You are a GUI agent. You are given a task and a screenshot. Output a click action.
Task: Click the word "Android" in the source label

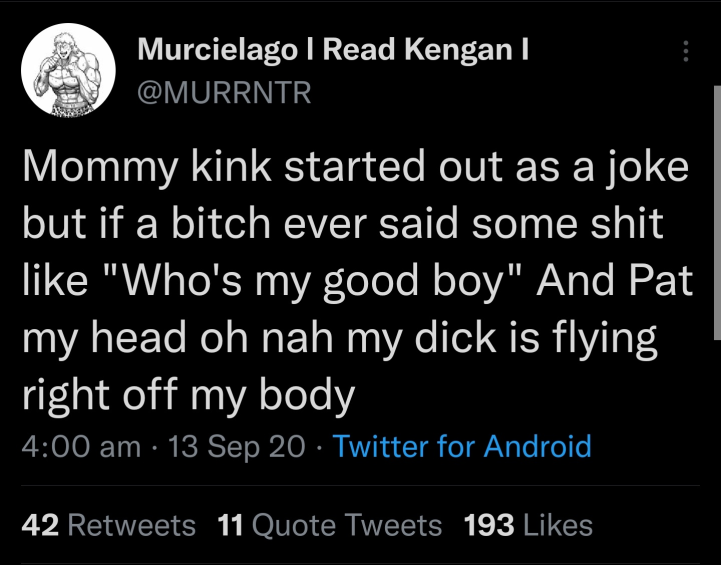coord(537,446)
